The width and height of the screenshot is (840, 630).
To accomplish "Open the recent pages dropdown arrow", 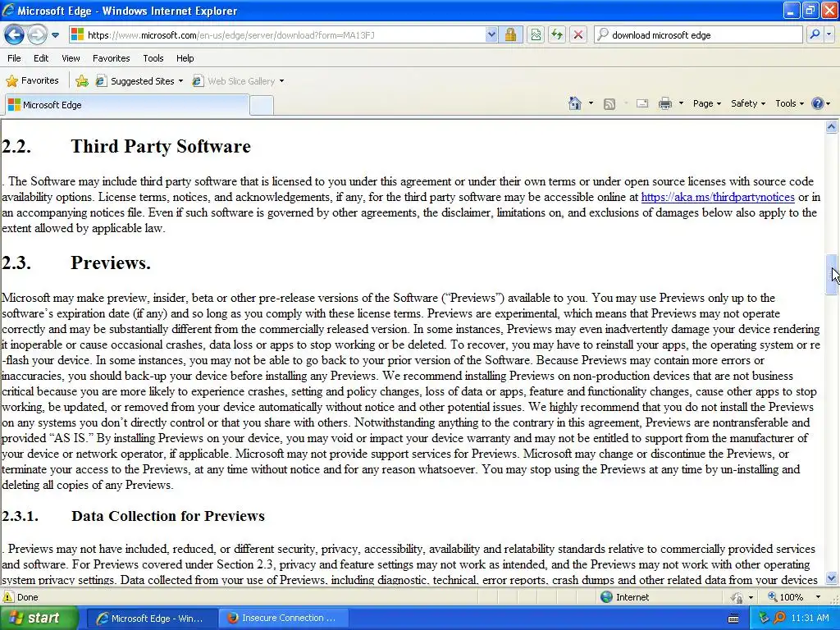I will tap(55, 35).
